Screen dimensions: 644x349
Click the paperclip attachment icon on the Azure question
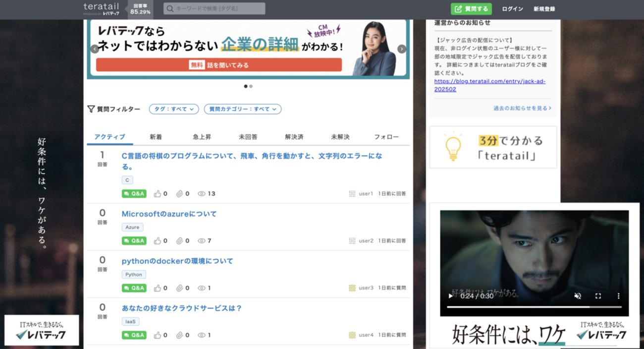tap(179, 240)
